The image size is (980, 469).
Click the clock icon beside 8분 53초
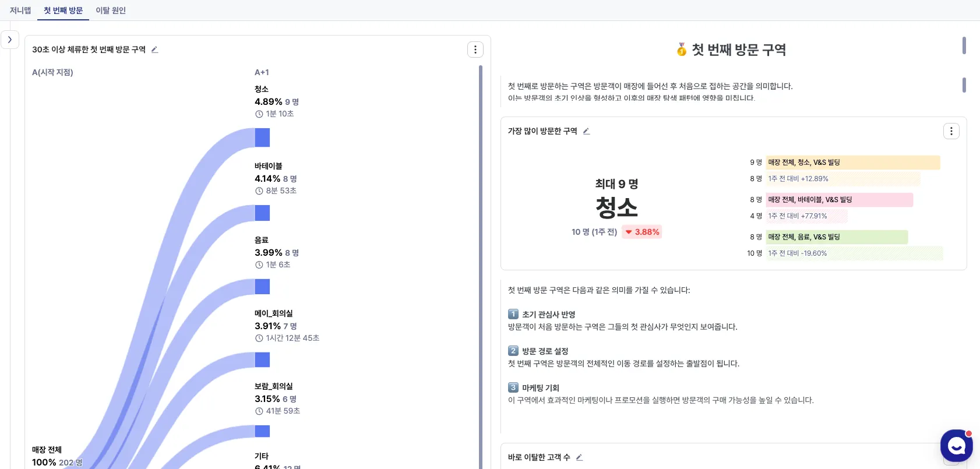[x=259, y=191]
